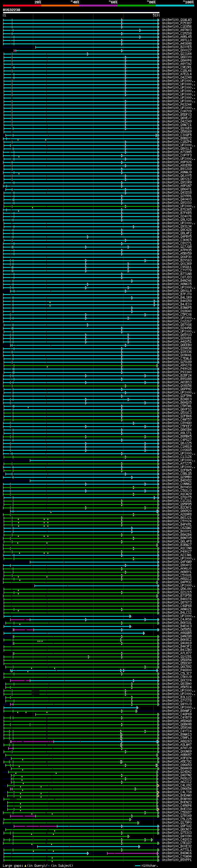Select UniRef100_P63244 hit name
The width and height of the screenshot is (197, 868).
[x=177, y=104]
